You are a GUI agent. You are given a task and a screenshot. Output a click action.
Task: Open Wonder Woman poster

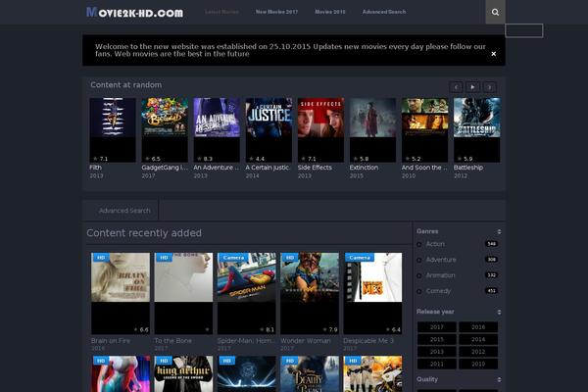pos(310,293)
